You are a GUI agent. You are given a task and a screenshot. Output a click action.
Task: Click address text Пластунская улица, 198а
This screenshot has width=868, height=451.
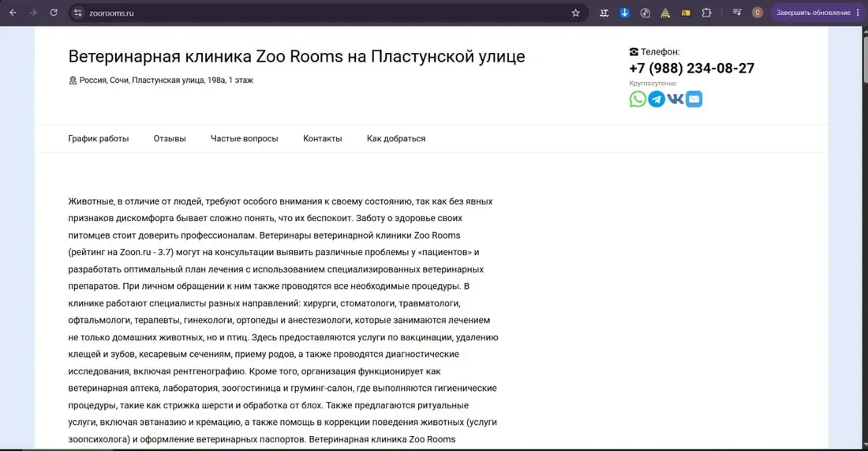click(178, 81)
